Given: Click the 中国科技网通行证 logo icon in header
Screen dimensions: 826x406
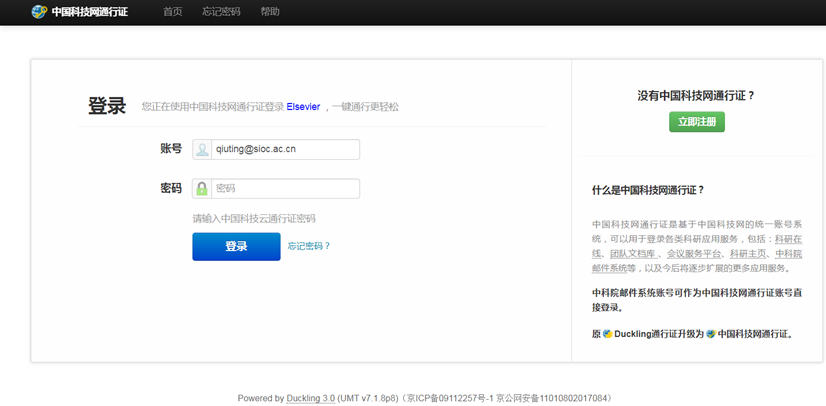Looking at the screenshot, I should click(39, 12).
